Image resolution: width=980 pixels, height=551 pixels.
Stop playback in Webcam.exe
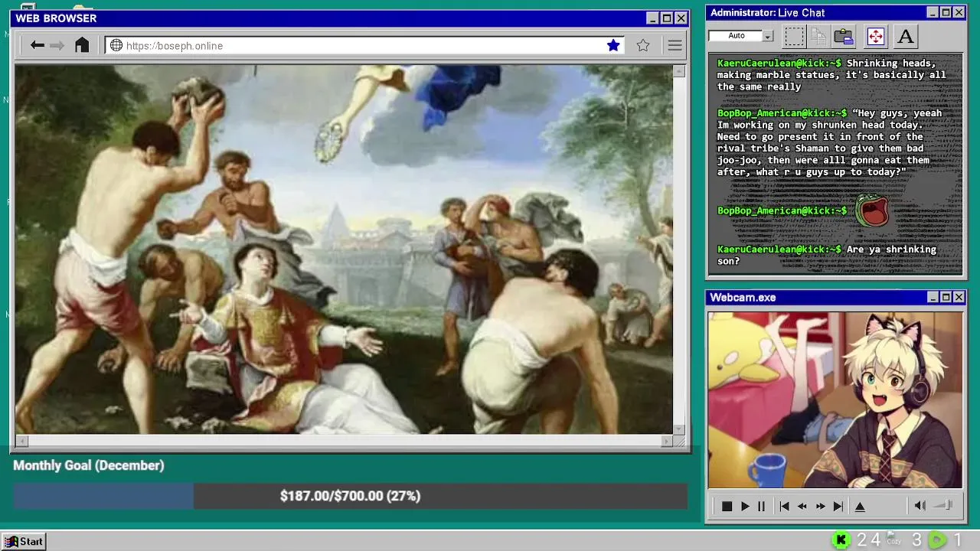(727, 506)
